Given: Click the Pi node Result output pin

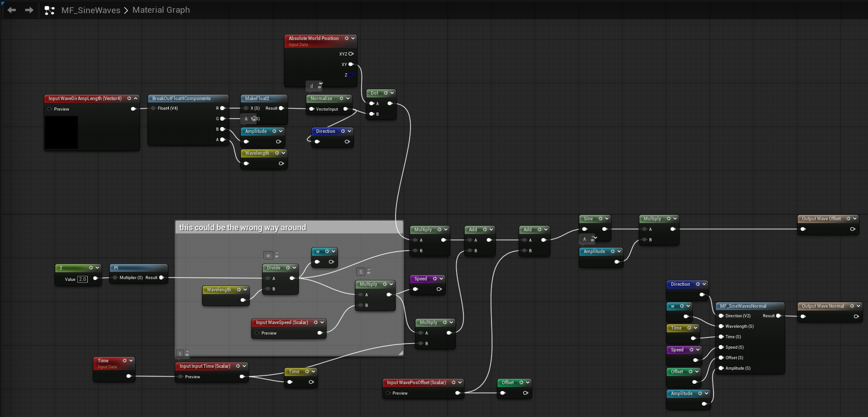Looking at the screenshot, I should [161, 278].
